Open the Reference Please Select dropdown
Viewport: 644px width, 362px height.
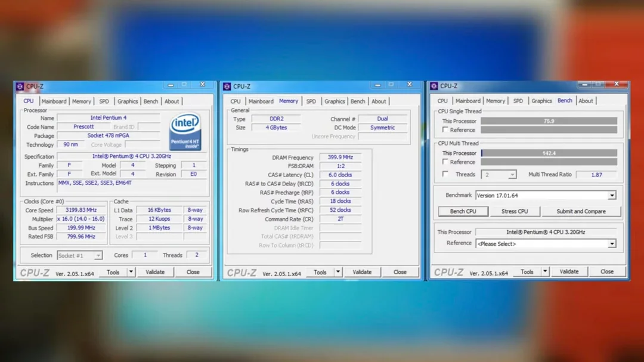pos(546,244)
